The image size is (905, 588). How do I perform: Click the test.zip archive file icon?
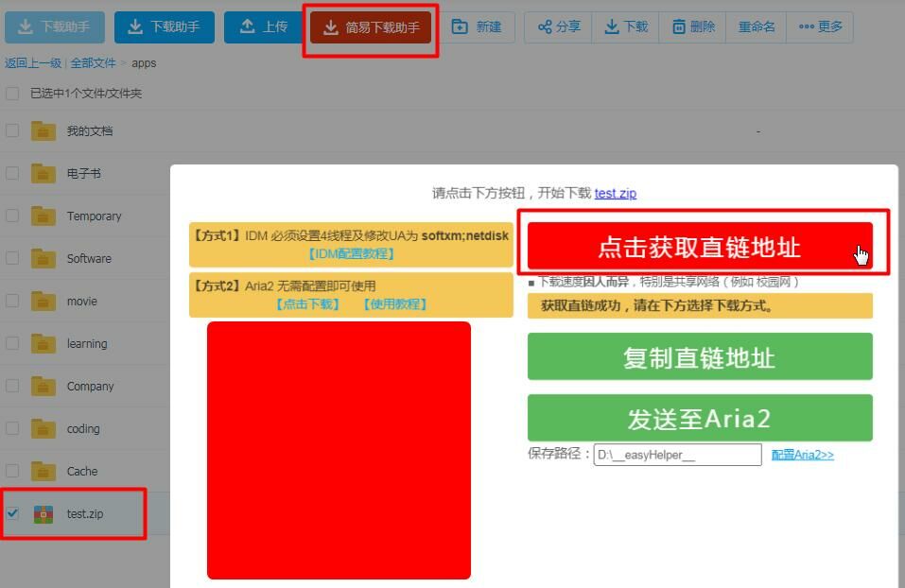(x=44, y=513)
